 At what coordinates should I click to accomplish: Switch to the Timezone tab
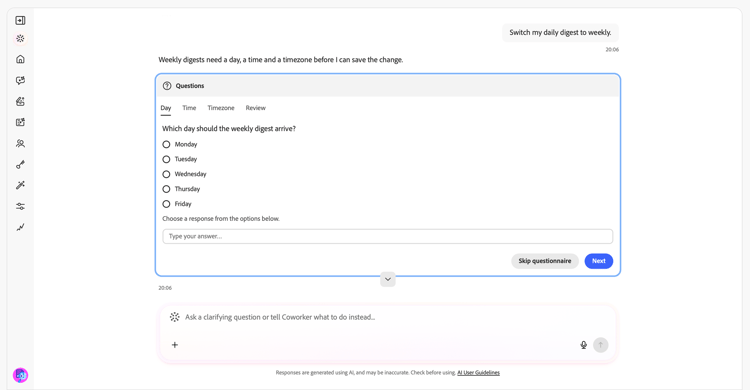pos(221,108)
